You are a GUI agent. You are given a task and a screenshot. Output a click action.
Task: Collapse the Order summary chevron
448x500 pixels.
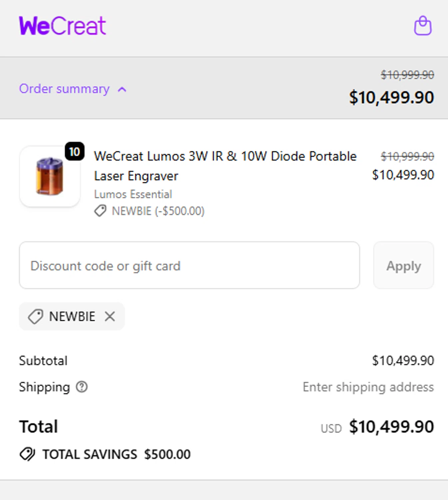(122, 89)
